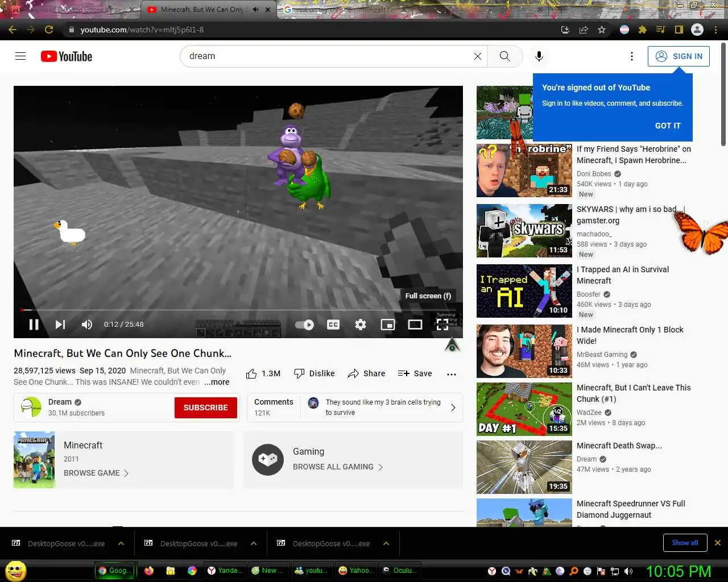Open the Yandex taskbar window
Viewport: 728px width, 582px height.
coord(225,571)
